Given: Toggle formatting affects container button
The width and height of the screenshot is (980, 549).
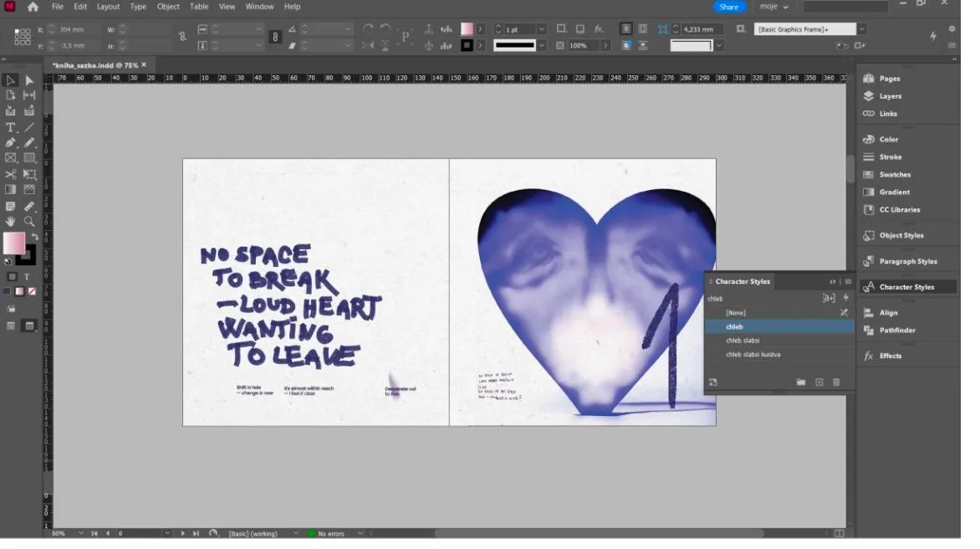Looking at the screenshot, I should click(x=12, y=276).
